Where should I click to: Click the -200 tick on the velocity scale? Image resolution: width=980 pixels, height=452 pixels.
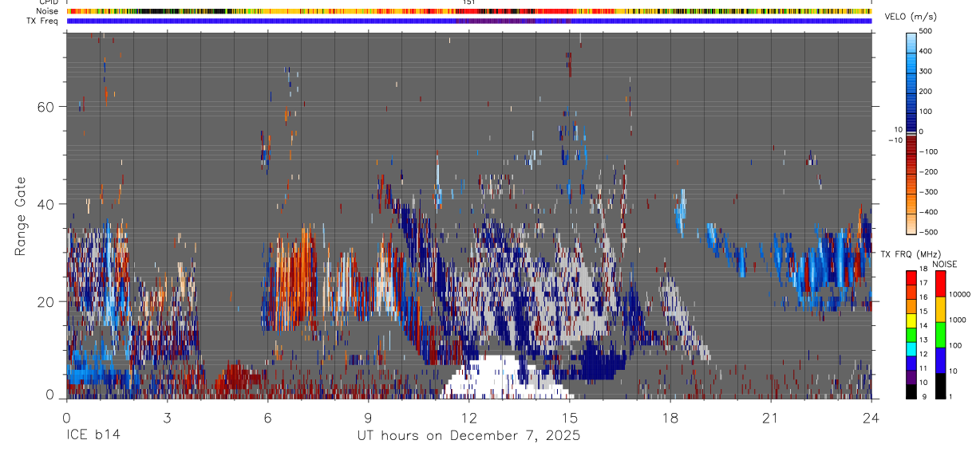click(x=928, y=171)
